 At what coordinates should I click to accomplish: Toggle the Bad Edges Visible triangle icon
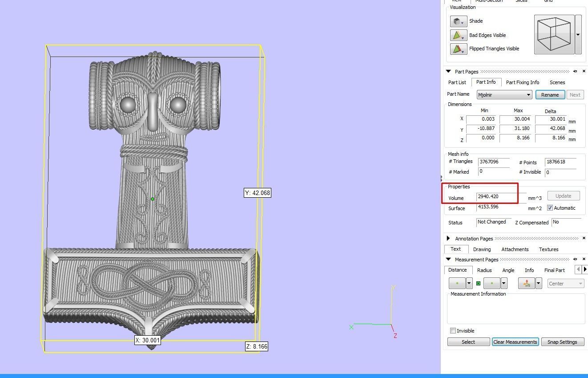click(x=458, y=35)
